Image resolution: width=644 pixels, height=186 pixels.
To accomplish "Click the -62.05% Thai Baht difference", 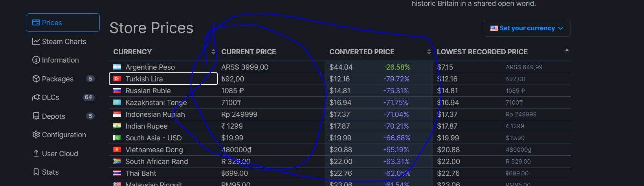I will 396,173.
